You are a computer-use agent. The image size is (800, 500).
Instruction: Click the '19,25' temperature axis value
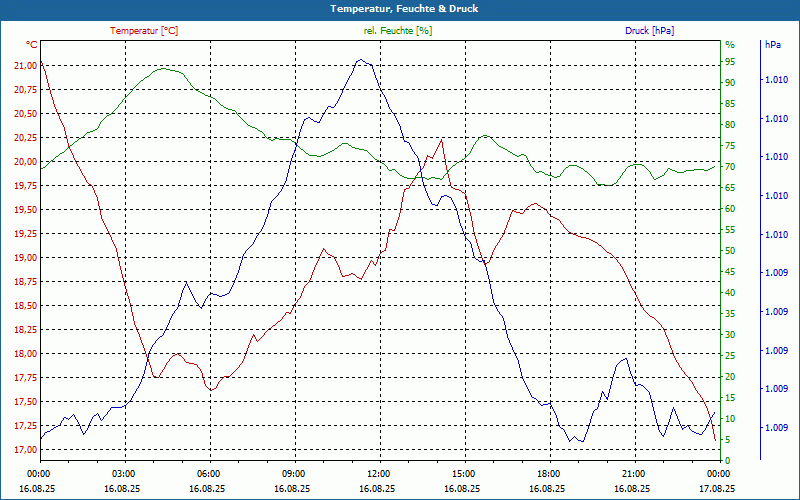(x=26, y=234)
